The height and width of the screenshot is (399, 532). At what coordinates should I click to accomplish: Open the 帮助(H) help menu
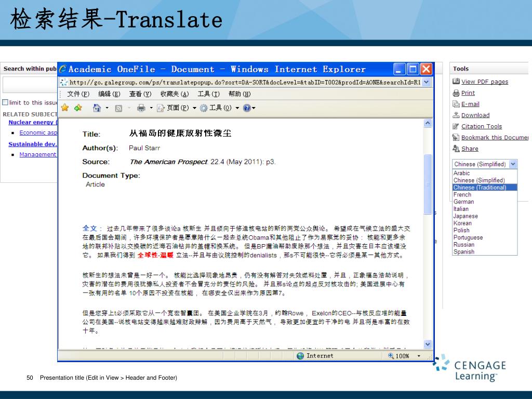240,94
